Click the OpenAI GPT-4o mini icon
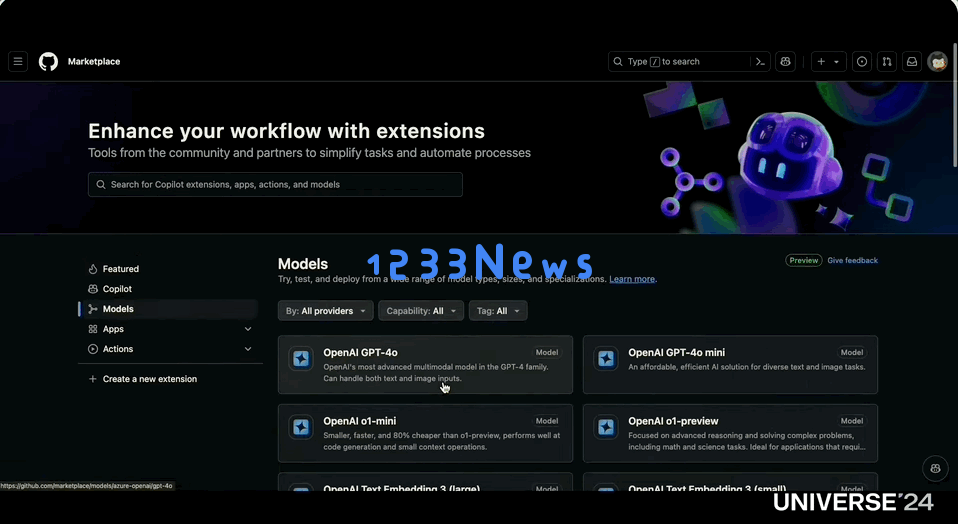The height and width of the screenshot is (524, 958). (x=606, y=358)
